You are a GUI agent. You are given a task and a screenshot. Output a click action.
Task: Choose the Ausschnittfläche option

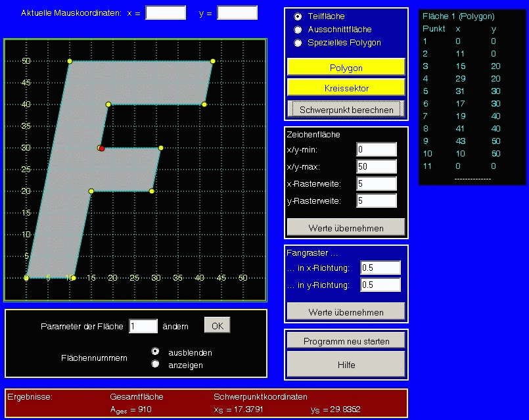pos(298,30)
